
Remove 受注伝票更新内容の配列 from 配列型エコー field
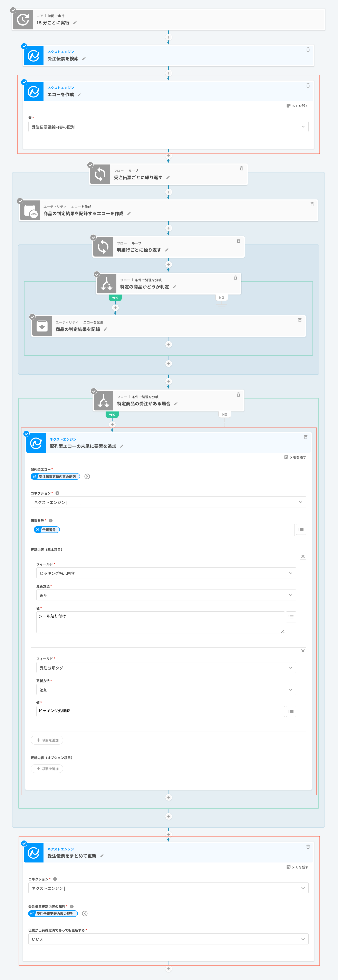pos(87,477)
